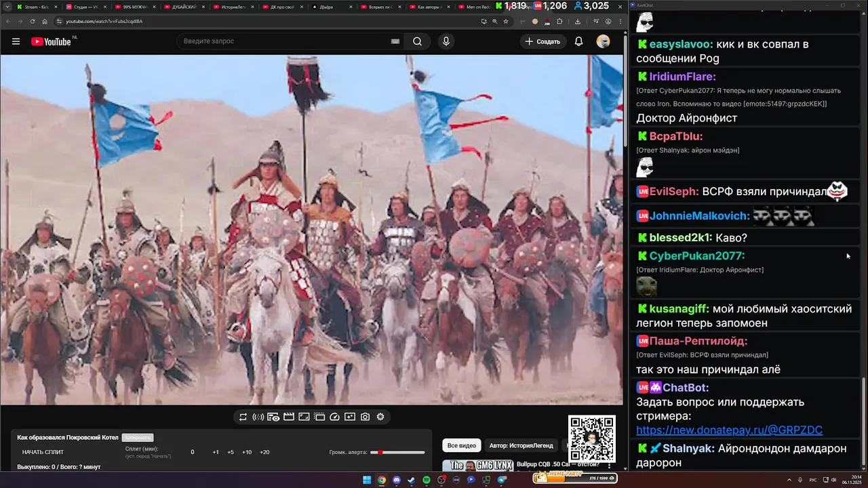The image size is (868, 488).
Task: Toggle the volume boost icon below player
Action: pos(258,417)
